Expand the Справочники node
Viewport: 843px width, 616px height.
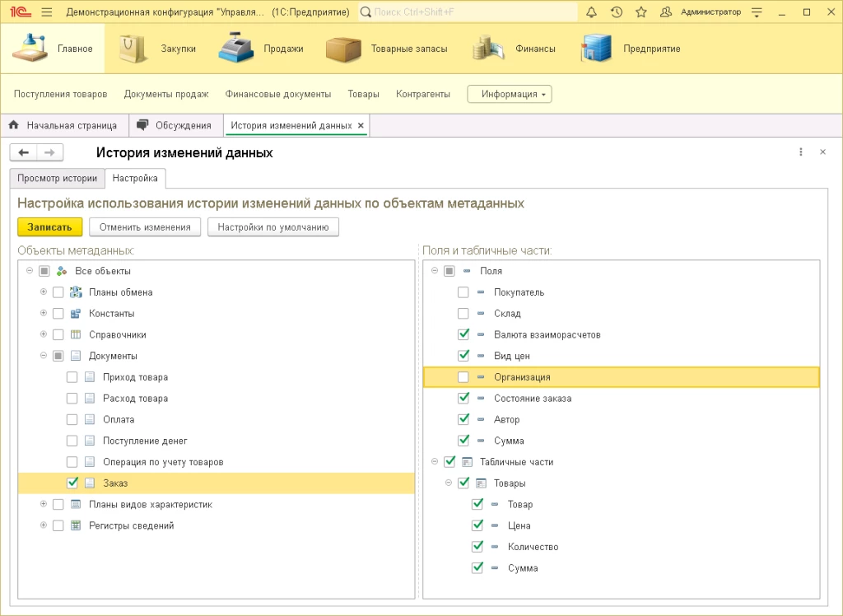[44, 334]
